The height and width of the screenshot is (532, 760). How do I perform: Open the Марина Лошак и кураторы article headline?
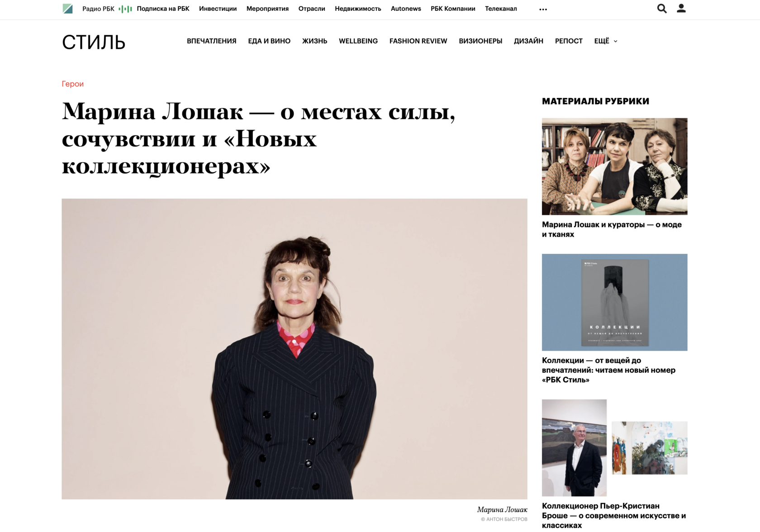pyautogui.click(x=612, y=229)
